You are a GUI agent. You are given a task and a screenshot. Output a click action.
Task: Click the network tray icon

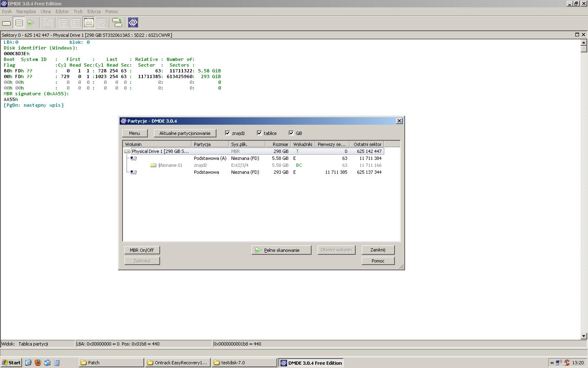click(559, 363)
